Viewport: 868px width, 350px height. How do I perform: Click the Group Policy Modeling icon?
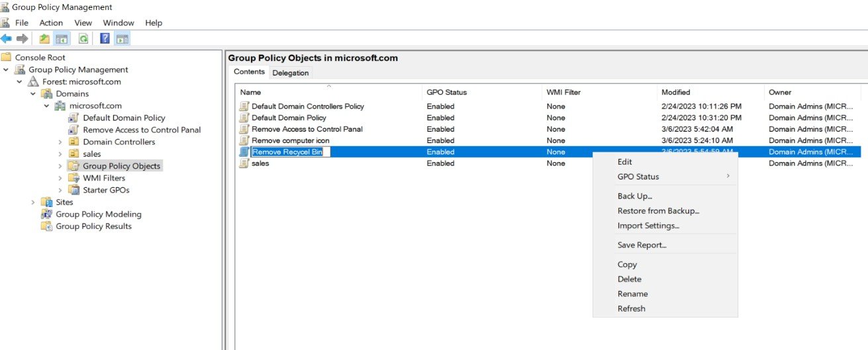[46, 214]
